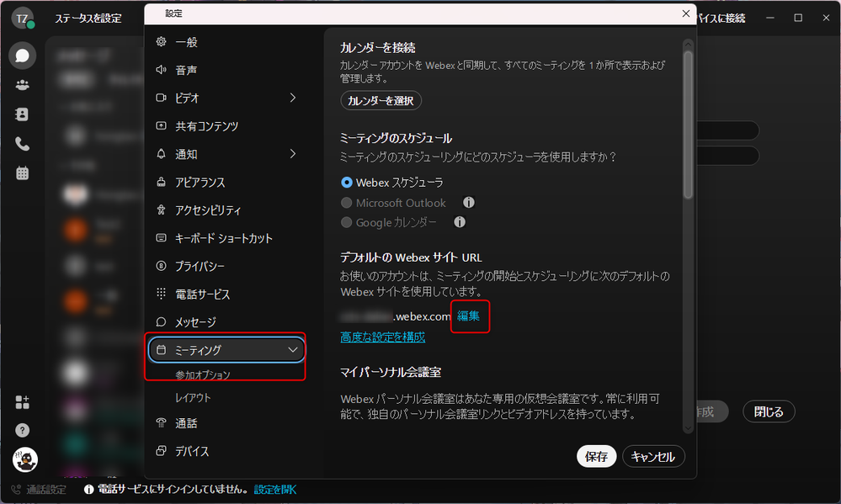Select the Webex スケジューラ radio button
Viewport: 841px width, 504px height.
pos(347,183)
